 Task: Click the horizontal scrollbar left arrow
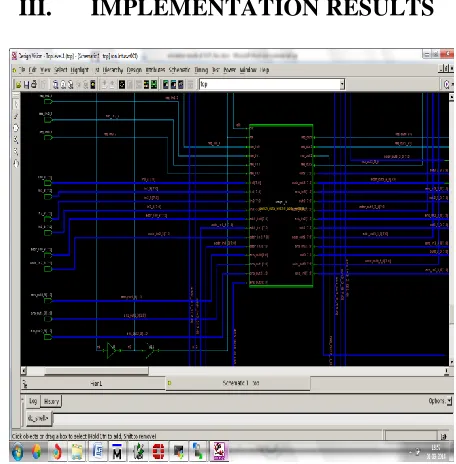click(x=23, y=371)
